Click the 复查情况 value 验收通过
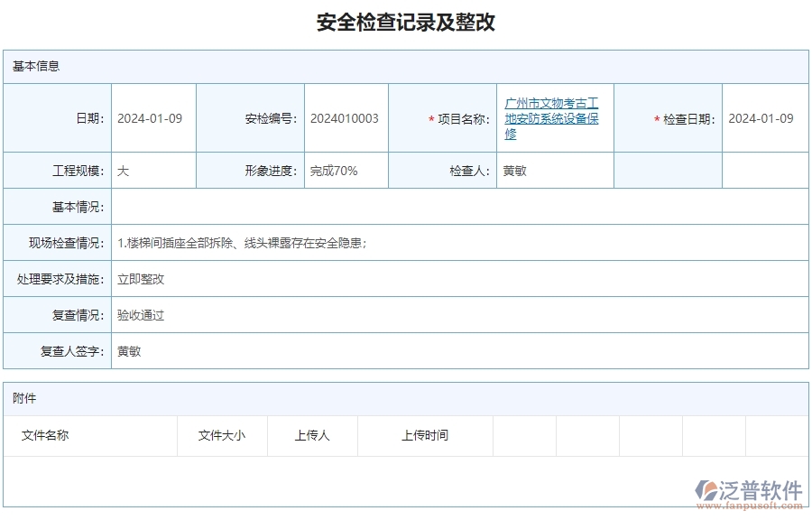This screenshot has height=520, width=812. [x=139, y=315]
